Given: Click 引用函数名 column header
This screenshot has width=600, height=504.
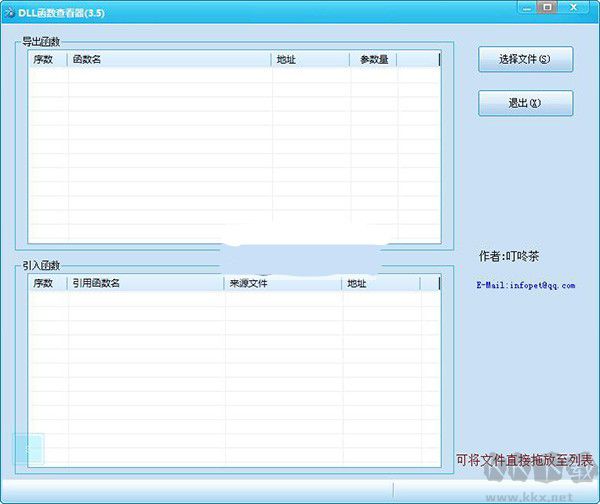Looking at the screenshot, I should click(146, 283).
